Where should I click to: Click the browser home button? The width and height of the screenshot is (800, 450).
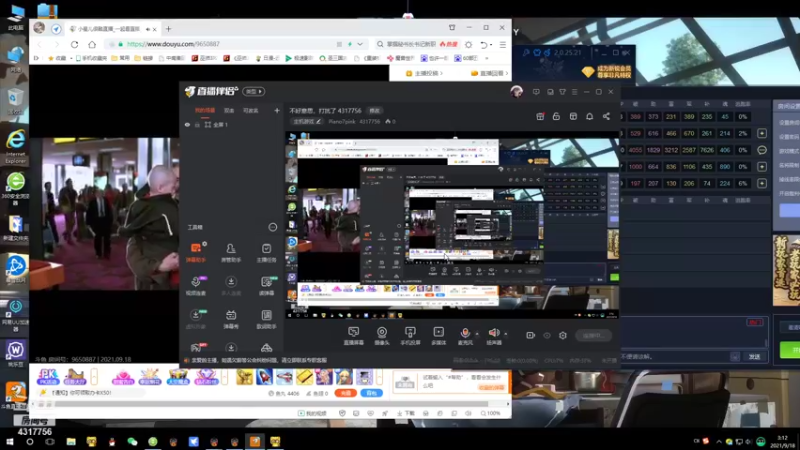[92, 44]
